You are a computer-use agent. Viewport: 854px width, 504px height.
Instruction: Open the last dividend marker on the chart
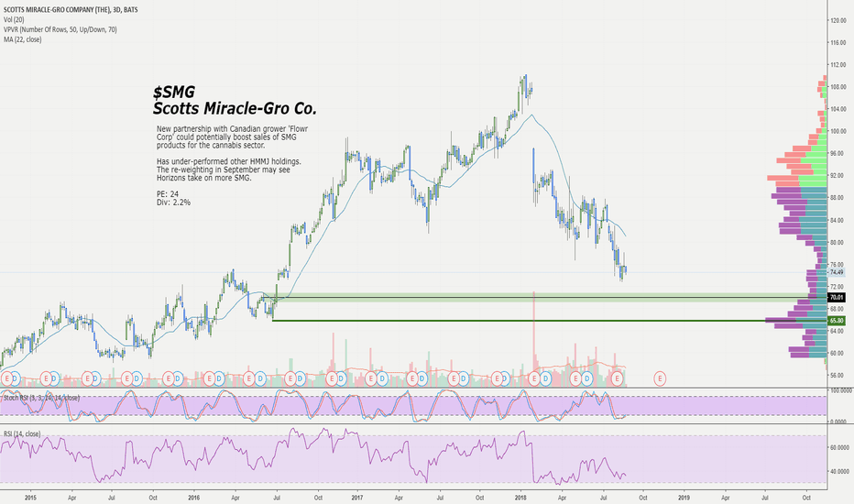click(586, 378)
